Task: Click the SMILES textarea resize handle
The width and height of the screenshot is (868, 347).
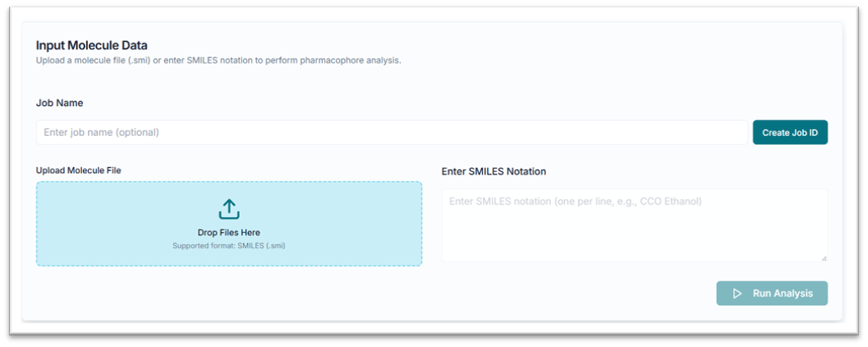Action: click(824, 258)
